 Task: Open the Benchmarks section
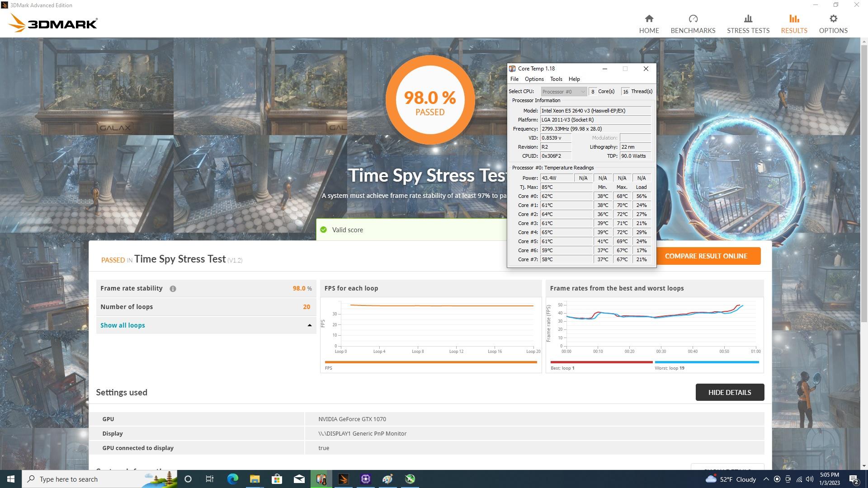pos(693,24)
